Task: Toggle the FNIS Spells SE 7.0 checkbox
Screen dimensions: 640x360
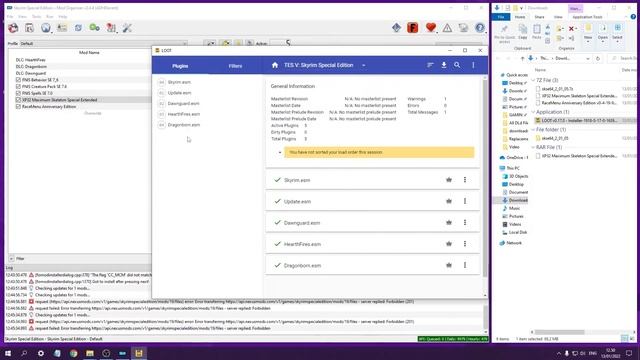Action: (x=18, y=93)
